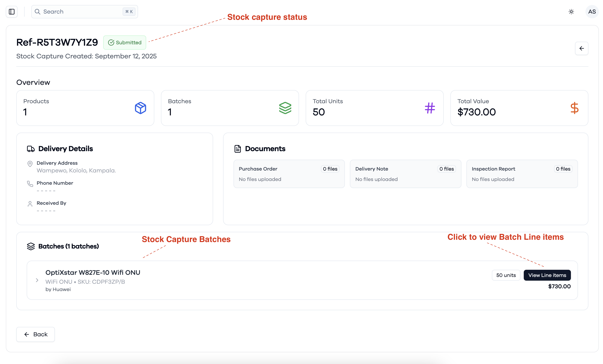Open the Delivery Note document card
The height and width of the screenshot is (364, 603).
(406, 174)
